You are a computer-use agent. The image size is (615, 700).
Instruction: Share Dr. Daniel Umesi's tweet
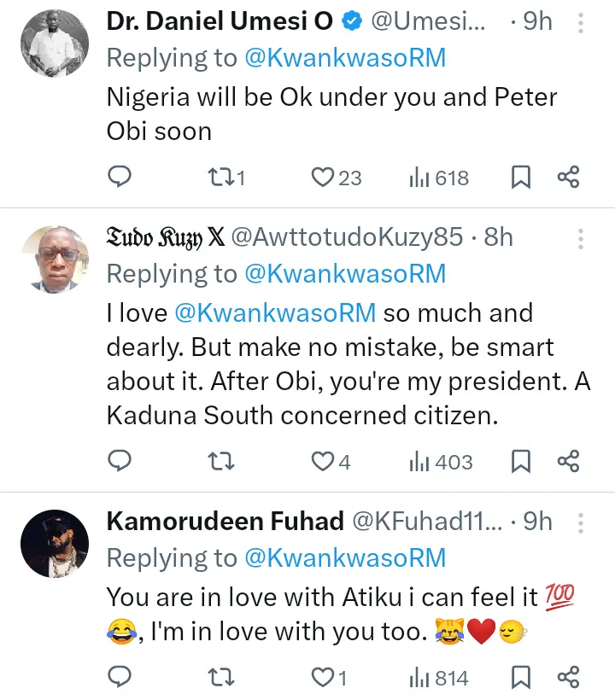pos(569,178)
